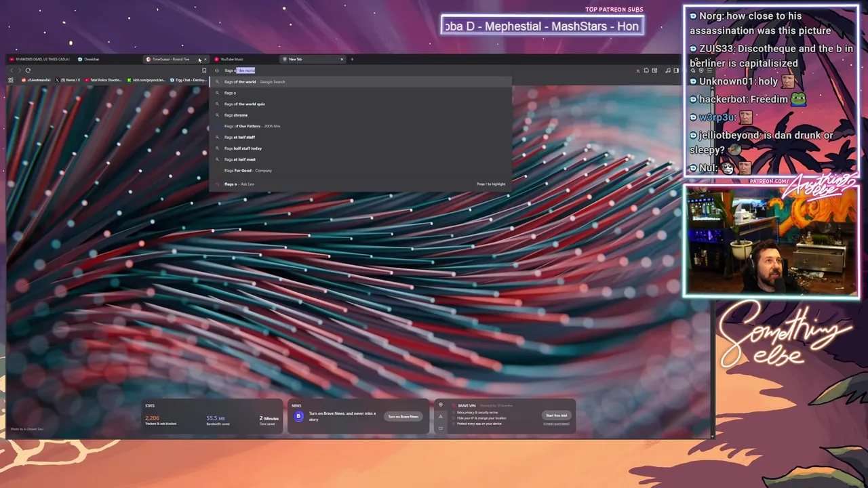Viewport: 868px width, 488px height.
Task: Select the 'flags o' suggestion
Action: pyautogui.click(x=360, y=93)
